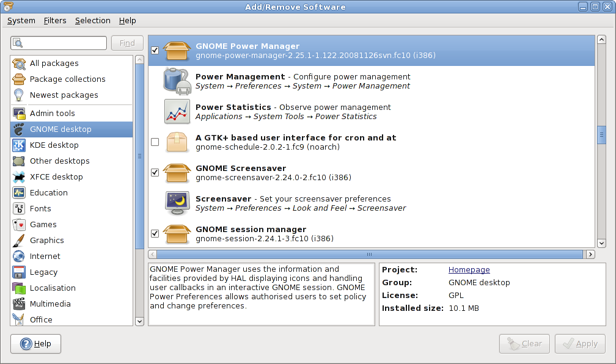Click the Power Statistics chart icon

point(177,112)
